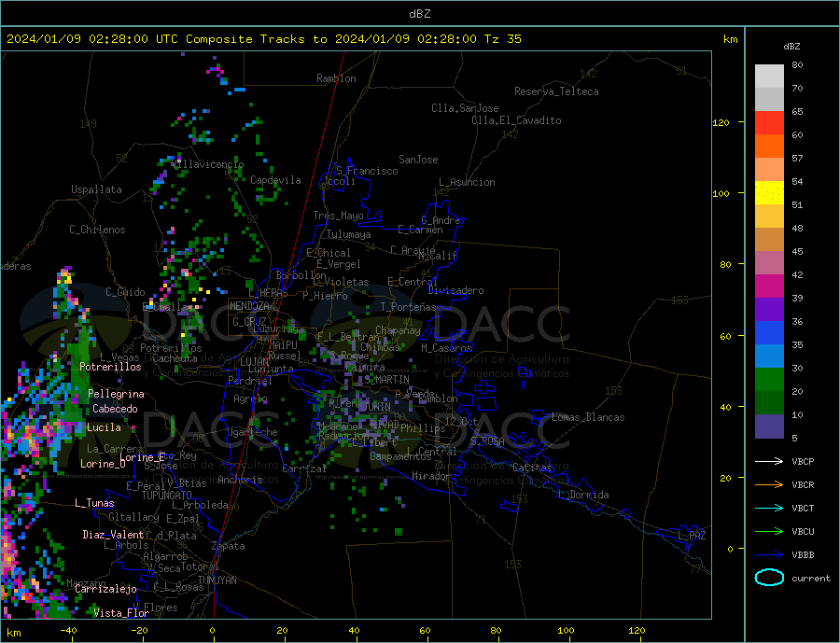Click the 'current' legend label

[811, 579]
